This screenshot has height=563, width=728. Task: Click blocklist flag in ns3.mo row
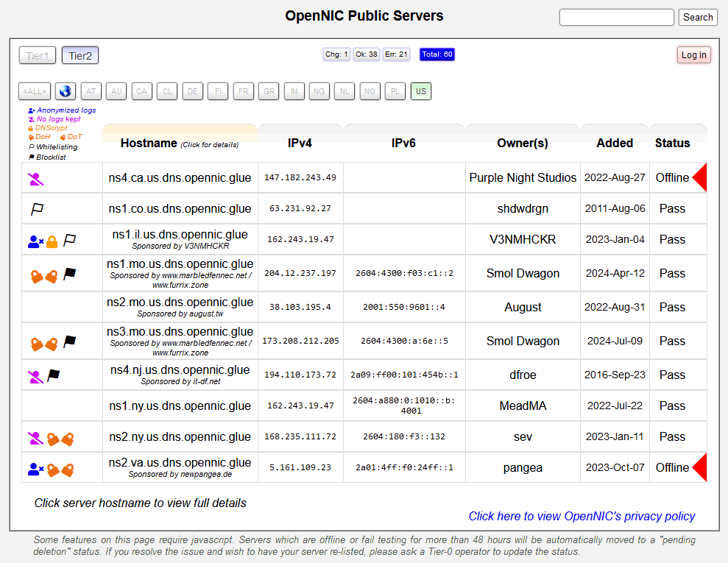pyautogui.click(x=70, y=341)
